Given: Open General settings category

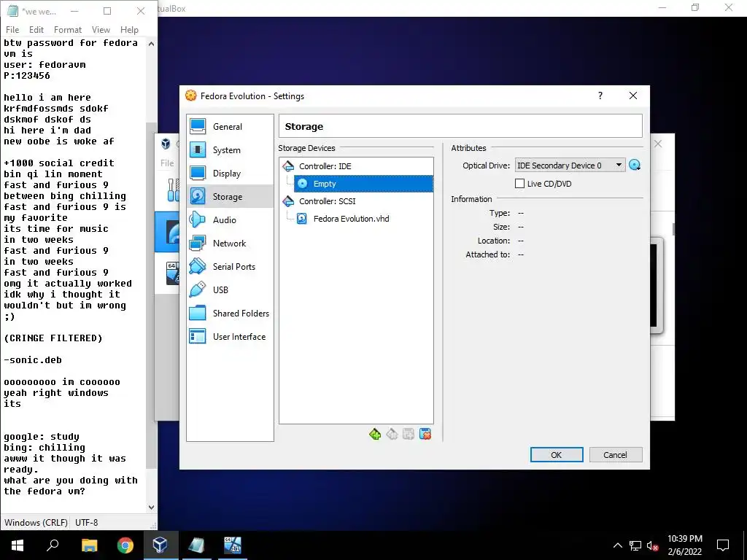Looking at the screenshot, I should [x=230, y=127].
